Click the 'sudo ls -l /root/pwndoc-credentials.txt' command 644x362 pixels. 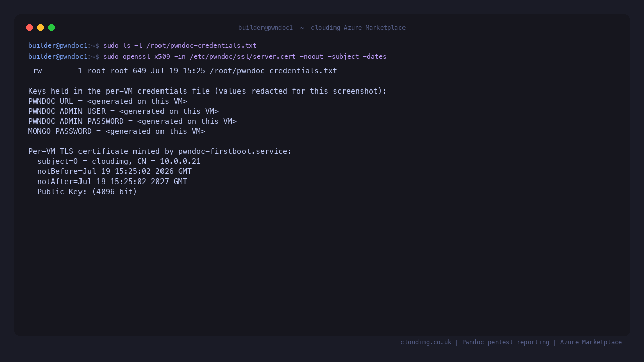[x=180, y=46]
